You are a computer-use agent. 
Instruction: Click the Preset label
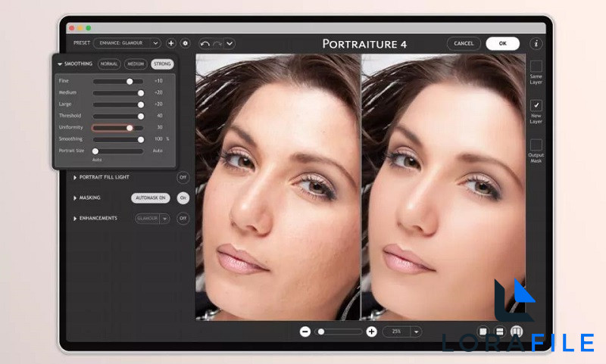[82, 43]
